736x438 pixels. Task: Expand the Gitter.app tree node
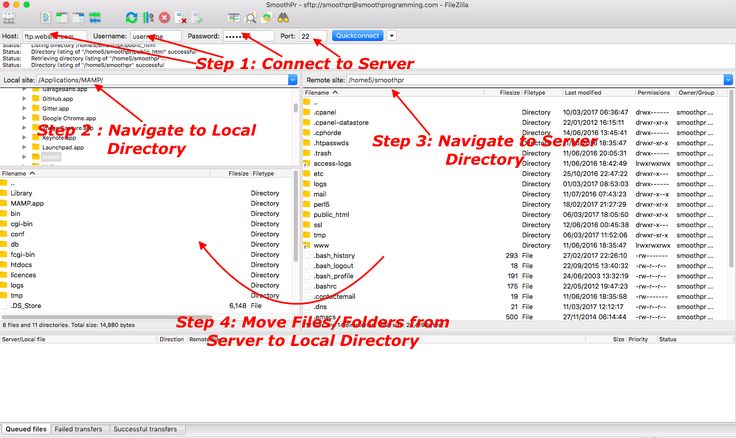coord(24,108)
